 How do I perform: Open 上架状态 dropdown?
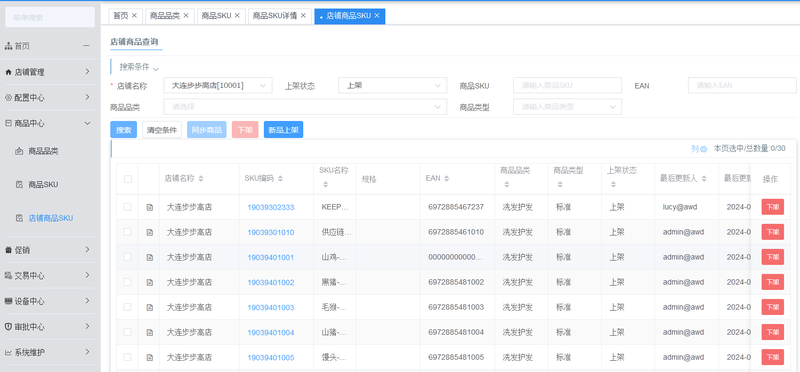tap(392, 85)
